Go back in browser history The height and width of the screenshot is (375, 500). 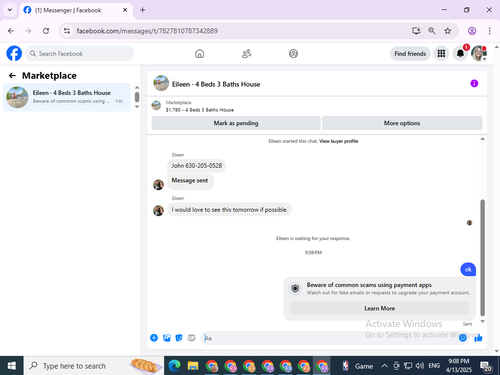[11, 31]
